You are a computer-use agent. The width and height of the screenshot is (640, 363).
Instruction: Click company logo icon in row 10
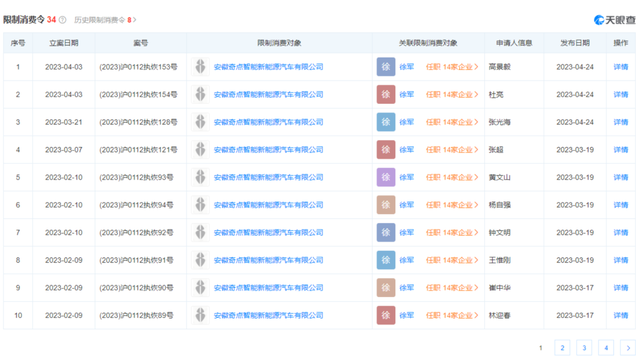point(200,315)
